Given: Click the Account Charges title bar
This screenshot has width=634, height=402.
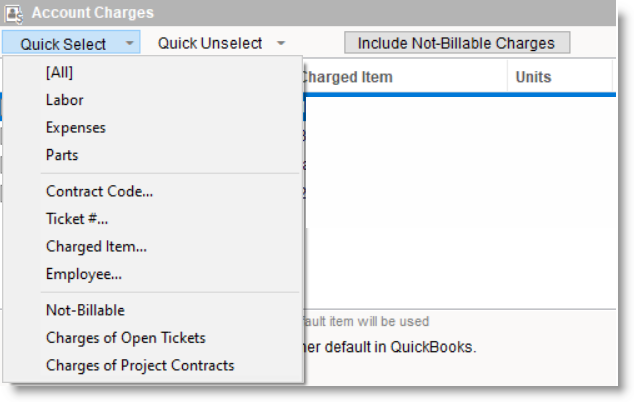Looking at the screenshot, I should coord(300,13).
